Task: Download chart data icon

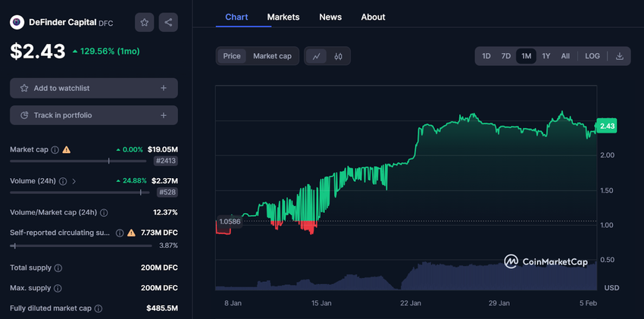Action: click(x=619, y=56)
